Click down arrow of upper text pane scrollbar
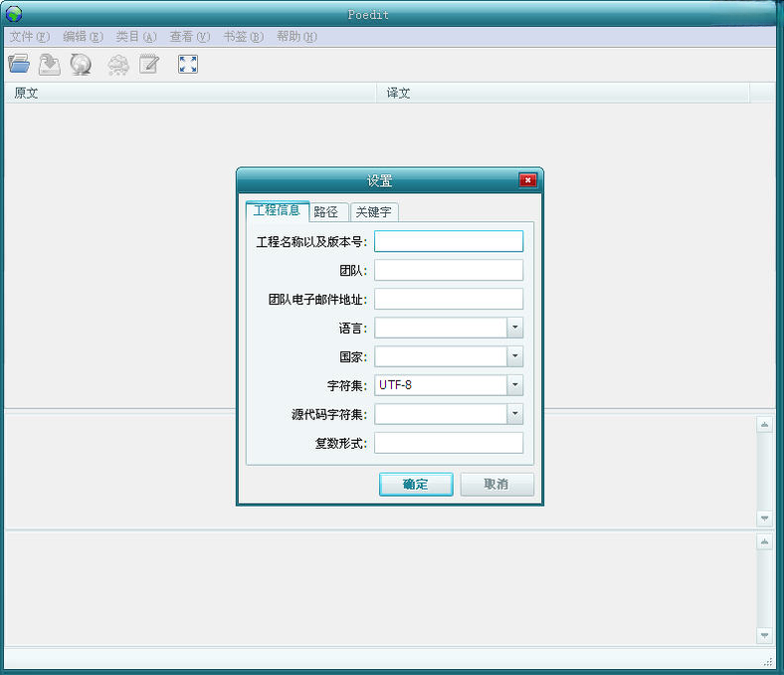The height and width of the screenshot is (675, 784). coord(764,519)
